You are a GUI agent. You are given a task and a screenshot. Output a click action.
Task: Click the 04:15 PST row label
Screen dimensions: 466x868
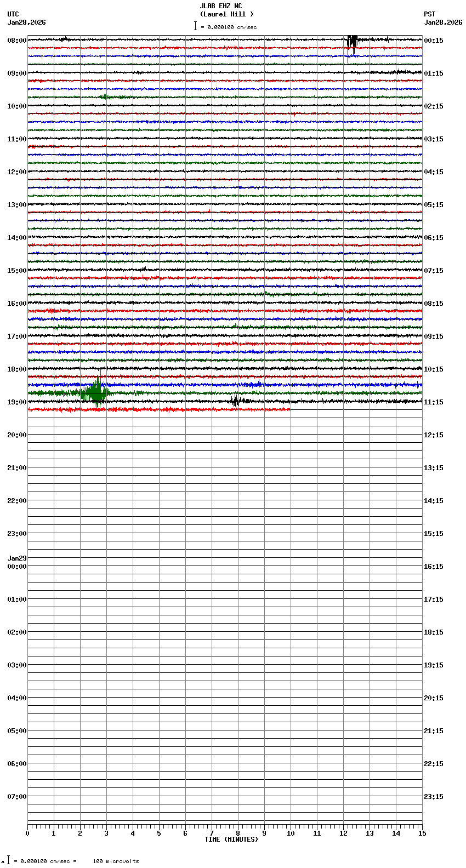434,172
